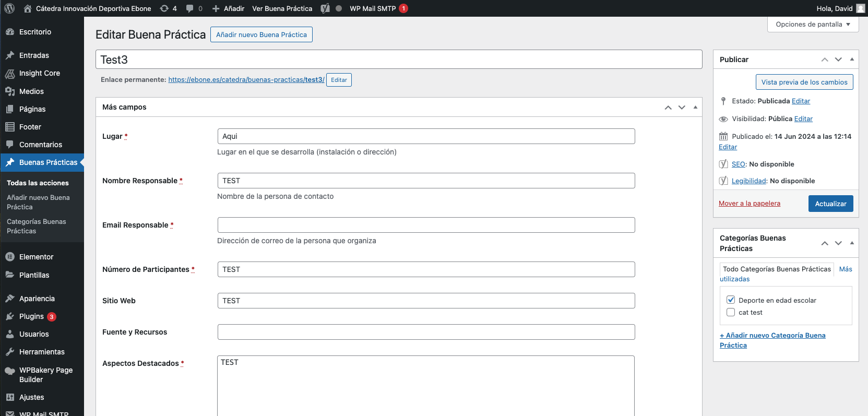Open Insight Core in sidebar
The width and height of the screenshot is (868, 416).
[39, 73]
